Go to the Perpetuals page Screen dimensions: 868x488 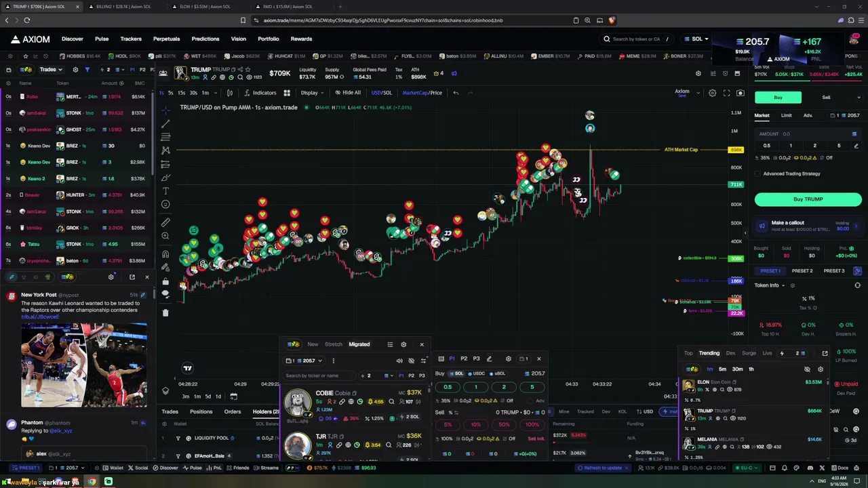tap(166, 39)
